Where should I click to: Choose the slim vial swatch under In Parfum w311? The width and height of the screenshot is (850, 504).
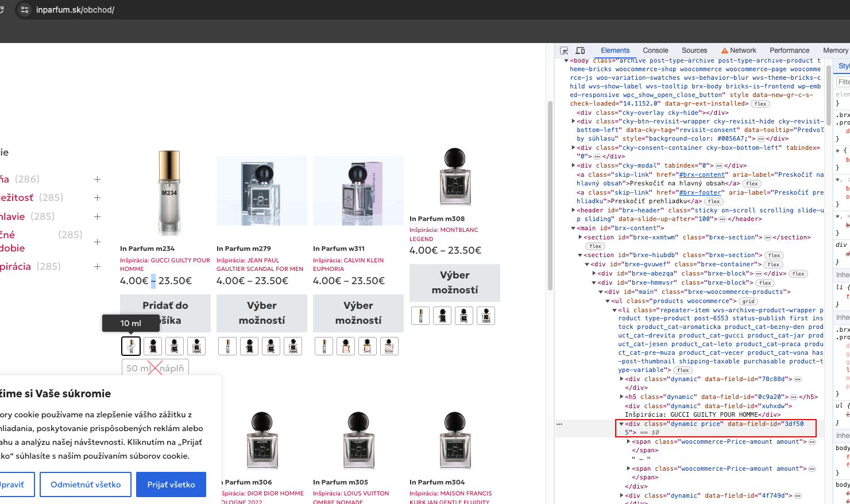point(324,346)
